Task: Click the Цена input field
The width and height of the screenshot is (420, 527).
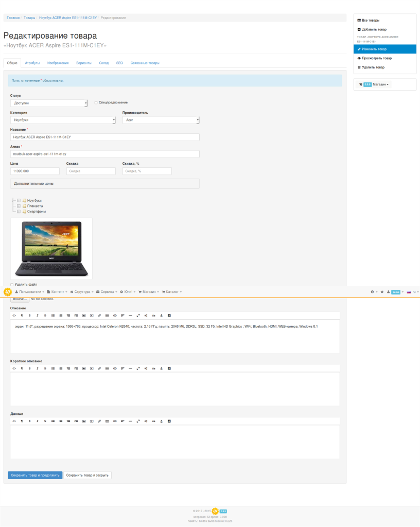Action: pos(35,171)
